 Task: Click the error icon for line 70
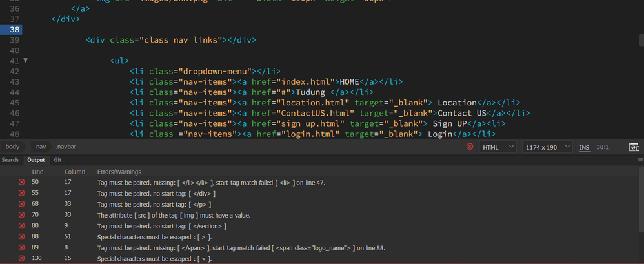(21, 215)
